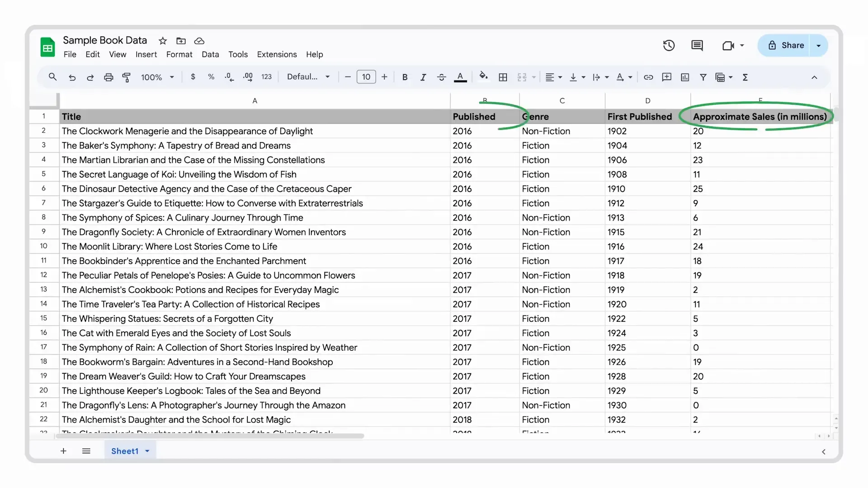Open the Format menu

coord(179,54)
